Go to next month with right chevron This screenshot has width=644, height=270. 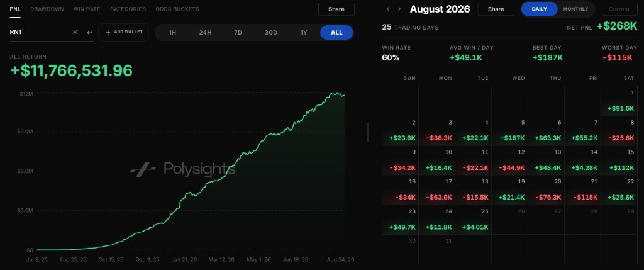[x=399, y=9]
